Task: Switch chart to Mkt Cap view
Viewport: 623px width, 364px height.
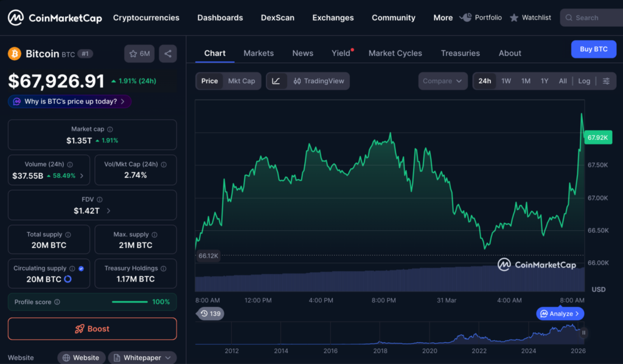Action: tap(242, 81)
